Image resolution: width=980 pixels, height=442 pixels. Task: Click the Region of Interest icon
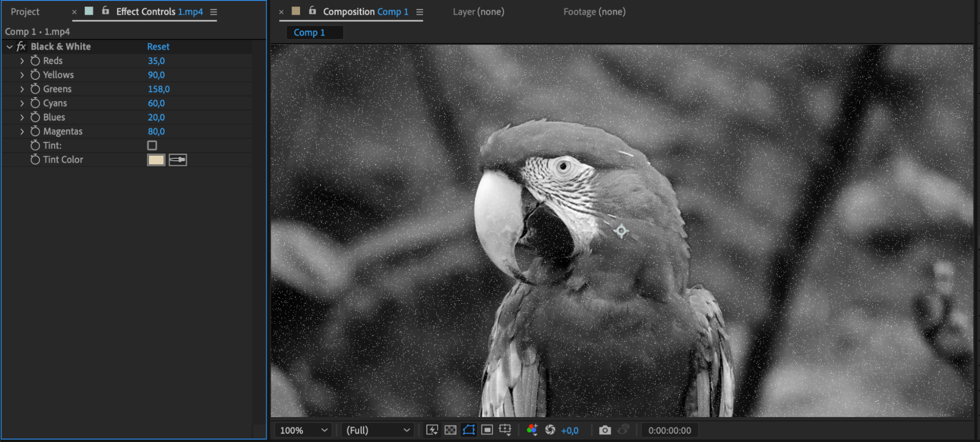487,430
